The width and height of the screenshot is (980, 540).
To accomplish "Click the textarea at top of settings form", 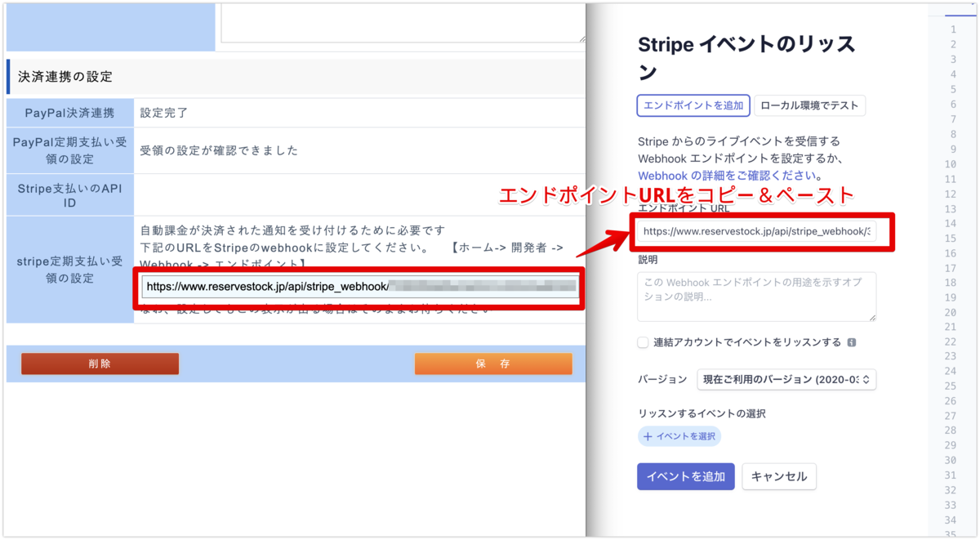I will click(403, 22).
